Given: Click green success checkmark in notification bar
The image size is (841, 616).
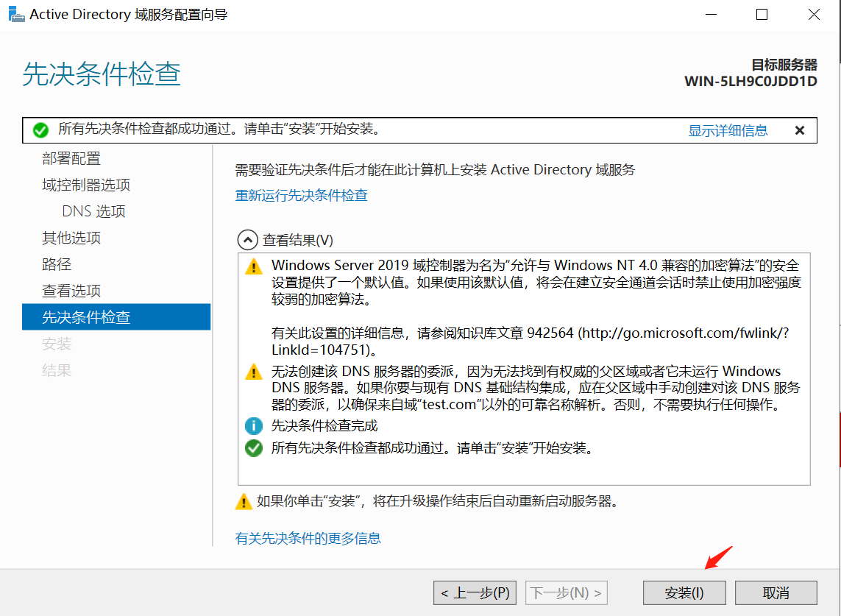Looking at the screenshot, I should click(x=40, y=130).
